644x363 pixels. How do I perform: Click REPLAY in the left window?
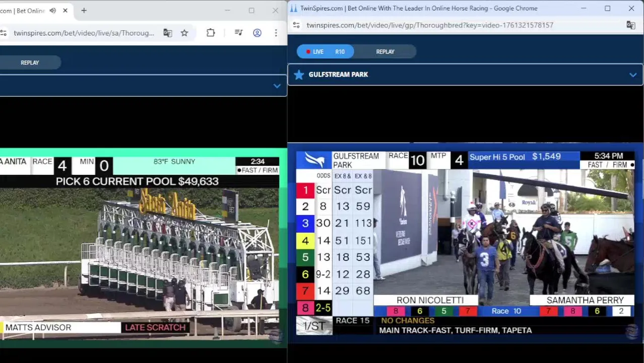(x=30, y=63)
